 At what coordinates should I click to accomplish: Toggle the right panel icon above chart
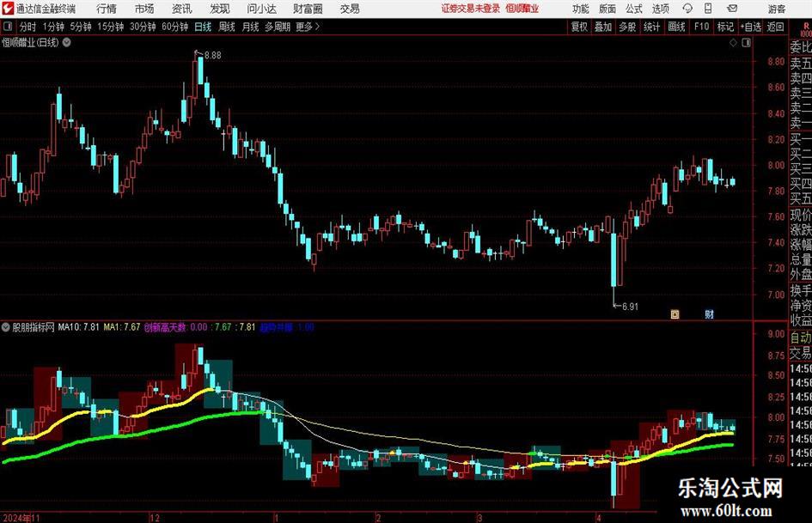[x=746, y=43]
